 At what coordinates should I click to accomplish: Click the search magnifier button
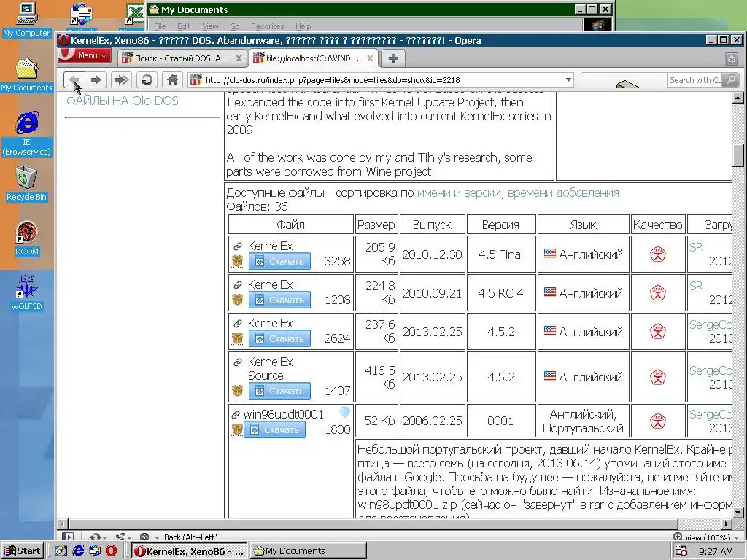click(731, 80)
